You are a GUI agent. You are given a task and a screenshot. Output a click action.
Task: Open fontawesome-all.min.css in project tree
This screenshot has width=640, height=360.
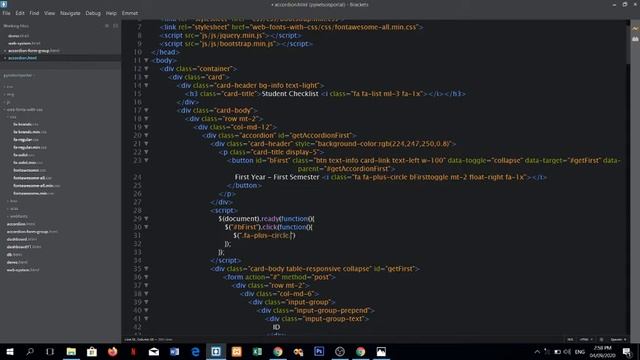36,186
